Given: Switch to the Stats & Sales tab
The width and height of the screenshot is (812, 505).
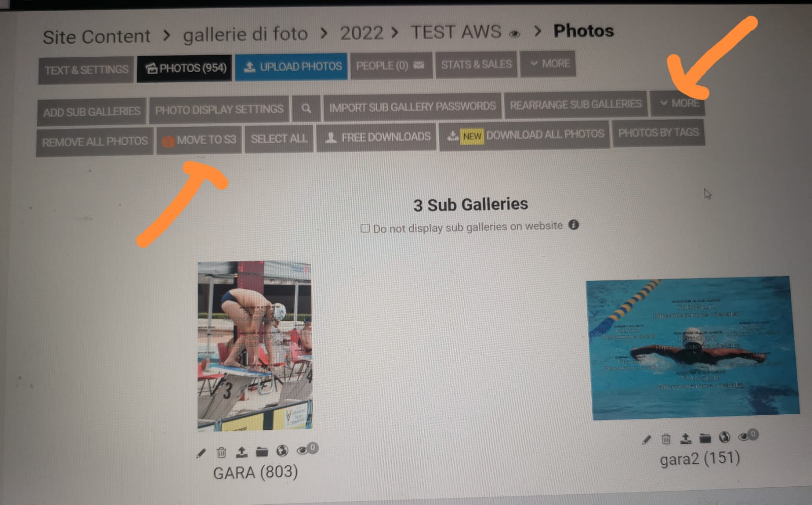Looking at the screenshot, I should [x=476, y=64].
